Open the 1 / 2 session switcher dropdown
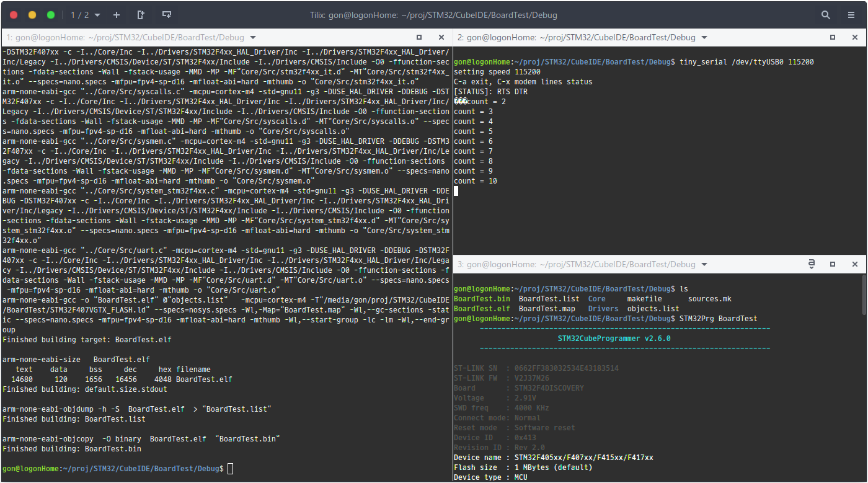868x483 pixels. click(85, 14)
